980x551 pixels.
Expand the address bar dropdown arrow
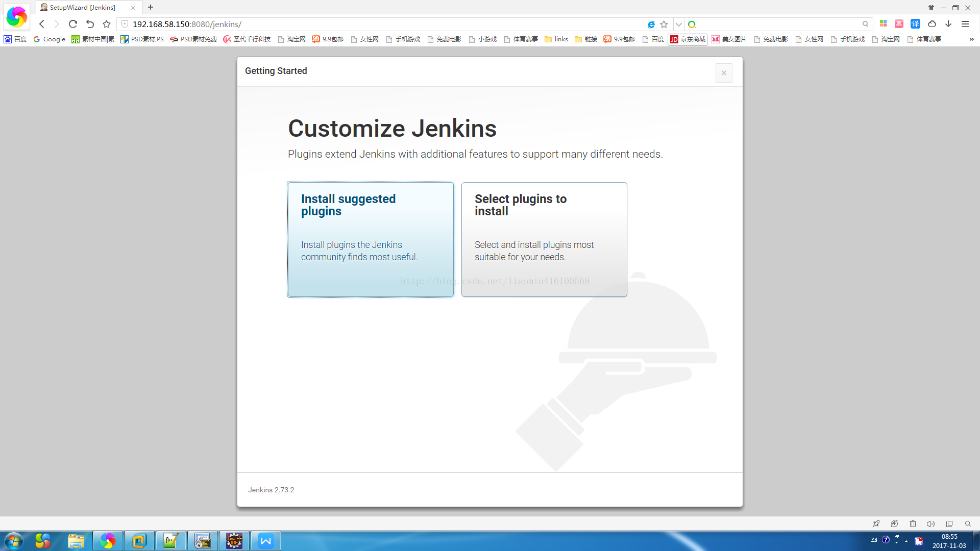(678, 24)
